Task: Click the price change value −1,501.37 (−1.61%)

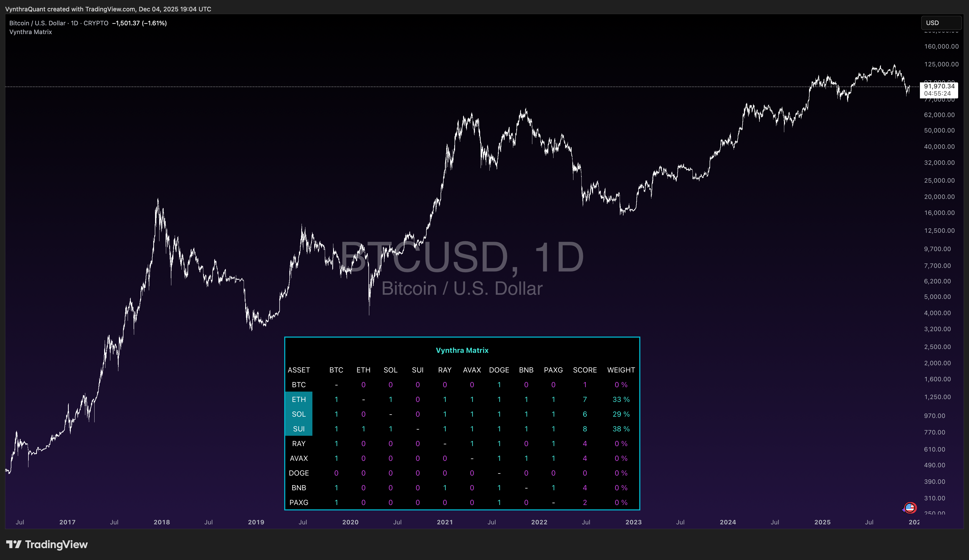Action: (139, 23)
